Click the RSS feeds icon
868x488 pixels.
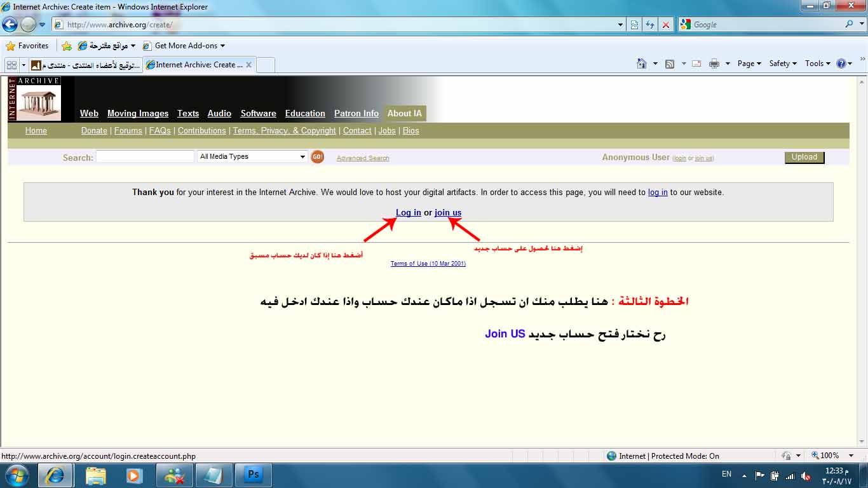[x=670, y=64]
